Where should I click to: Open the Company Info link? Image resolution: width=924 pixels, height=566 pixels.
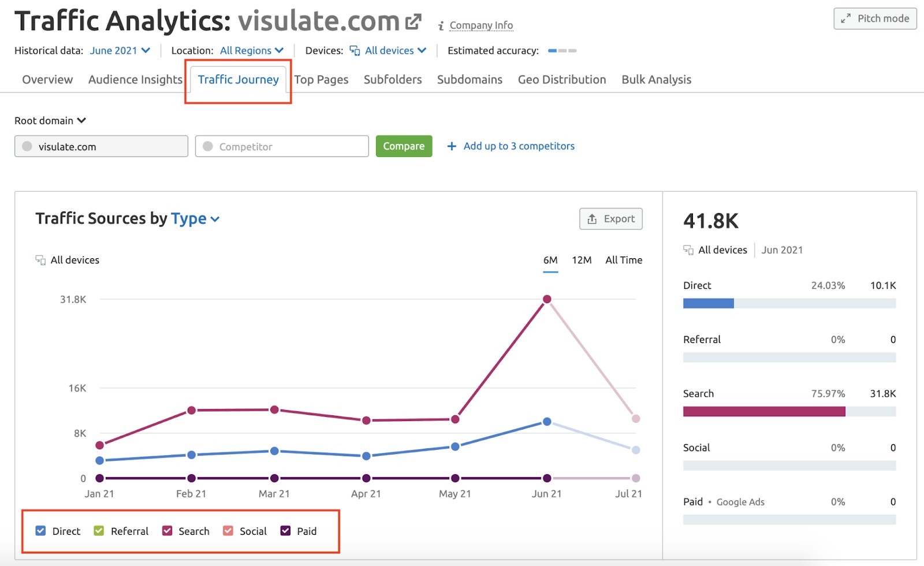click(x=481, y=25)
